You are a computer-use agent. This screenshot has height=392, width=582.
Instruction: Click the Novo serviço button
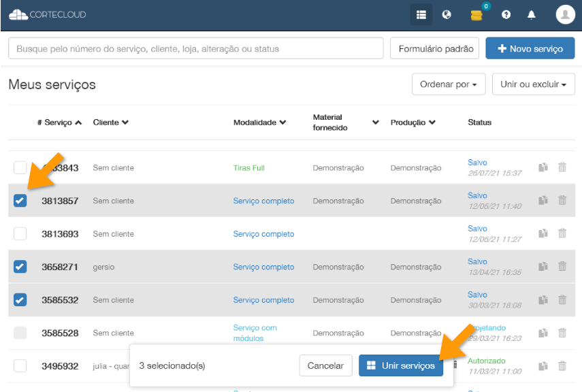click(x=530, y=48)
